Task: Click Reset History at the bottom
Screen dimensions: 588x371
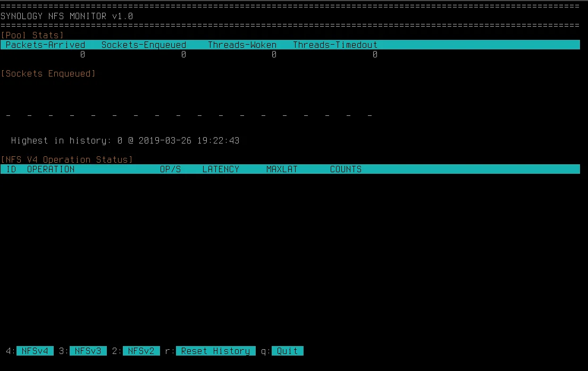Action: (x=216, y=351)
